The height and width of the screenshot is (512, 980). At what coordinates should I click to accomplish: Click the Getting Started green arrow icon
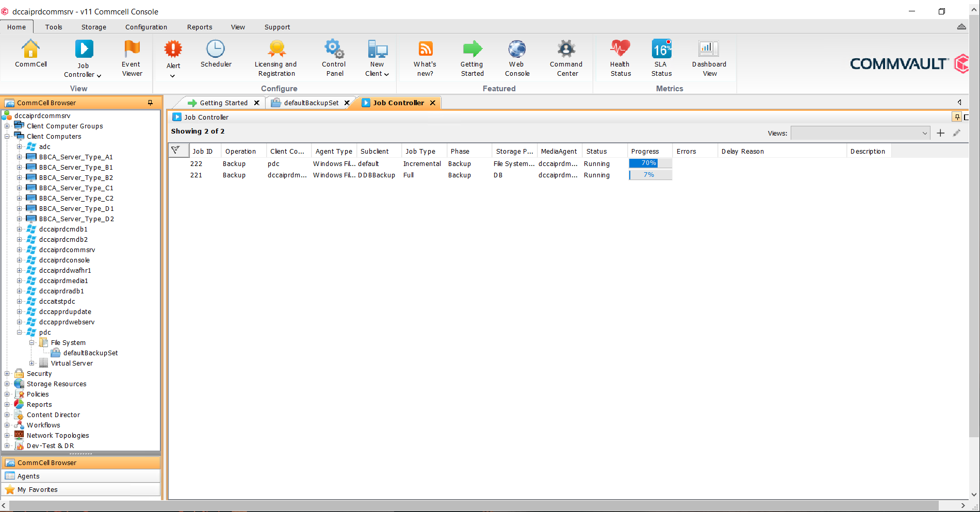coord(472,49)
